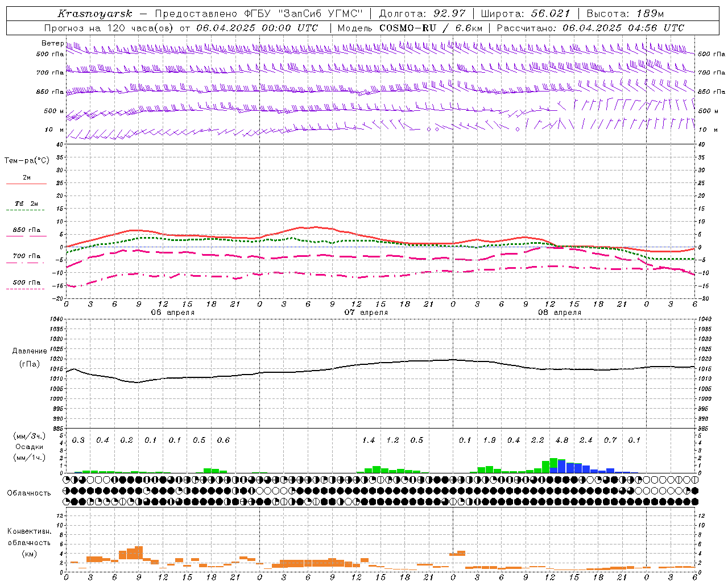Viewport: 728px width, 582px height.
Task: Select the left 10 м wind level label
Action: point(54,130)
